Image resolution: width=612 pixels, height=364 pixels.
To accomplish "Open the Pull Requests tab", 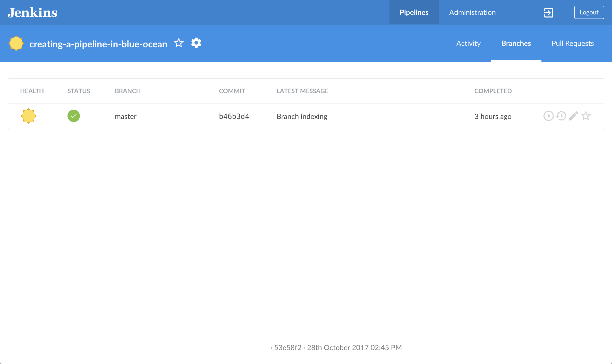I will 572,43.
